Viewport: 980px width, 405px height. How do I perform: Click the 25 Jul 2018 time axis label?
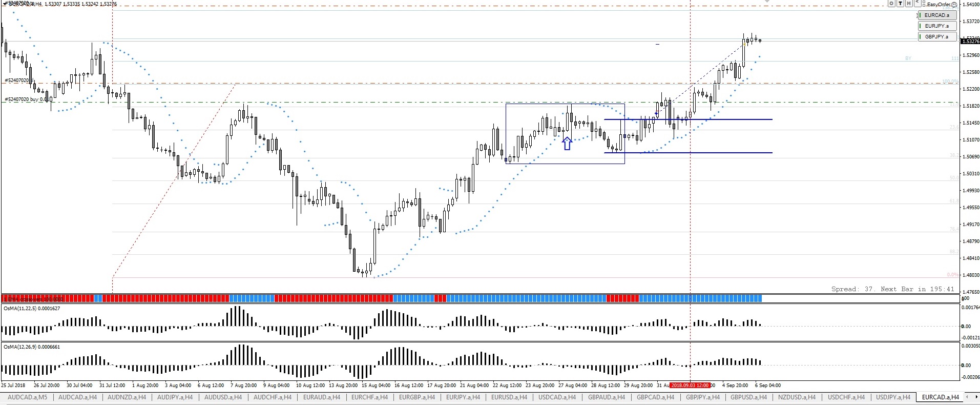click(x=13, y=385)
